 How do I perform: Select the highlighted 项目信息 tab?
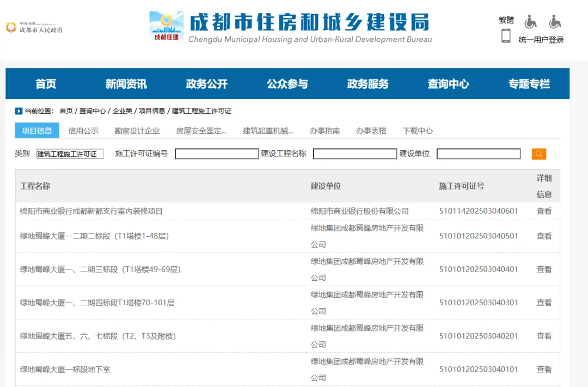coord(37,131)
